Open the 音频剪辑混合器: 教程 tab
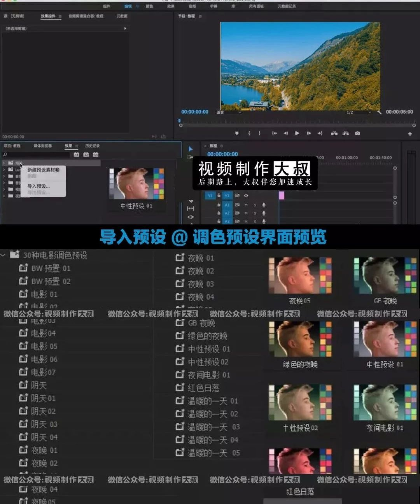 (x=86, y=16)
